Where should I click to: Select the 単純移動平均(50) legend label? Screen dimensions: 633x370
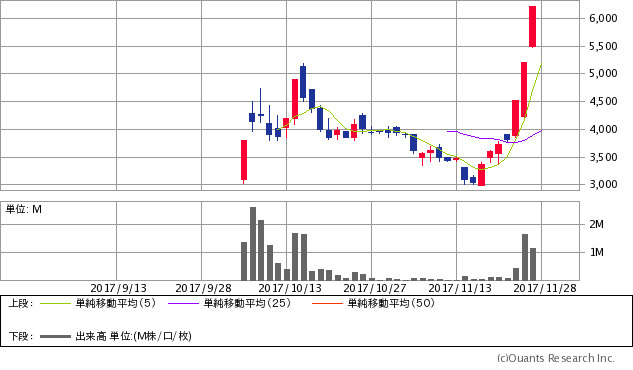[391, 303]
